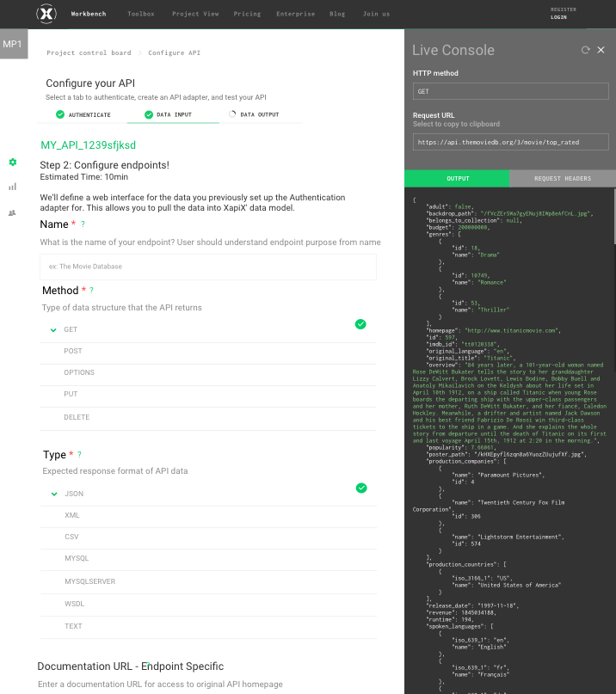Click the "Paramount Pictures" JSON value
Screen dimensions: 616x694
tap(510, 476)
